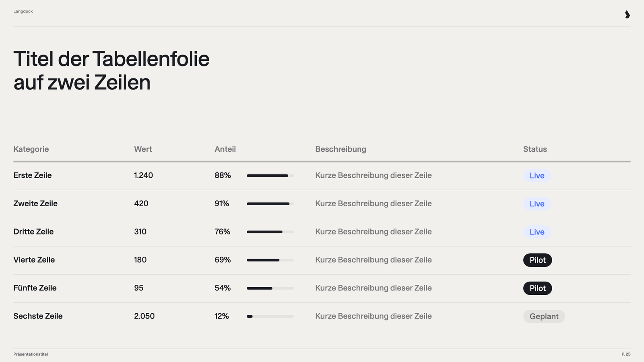This screenshot has height=362, width=644.
Task: Click the page number 'P. 25'
Action: [x=626, y=354]
